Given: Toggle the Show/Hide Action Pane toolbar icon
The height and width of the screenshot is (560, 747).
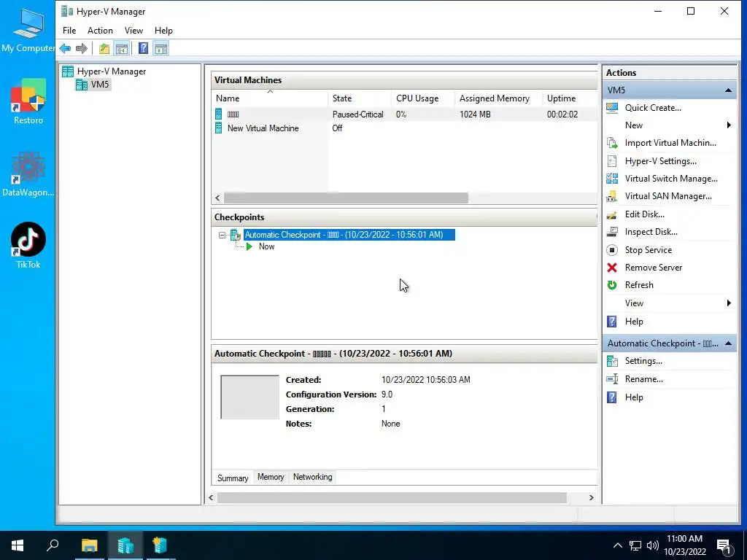Looking at the screenshot, I should [161, 48].
